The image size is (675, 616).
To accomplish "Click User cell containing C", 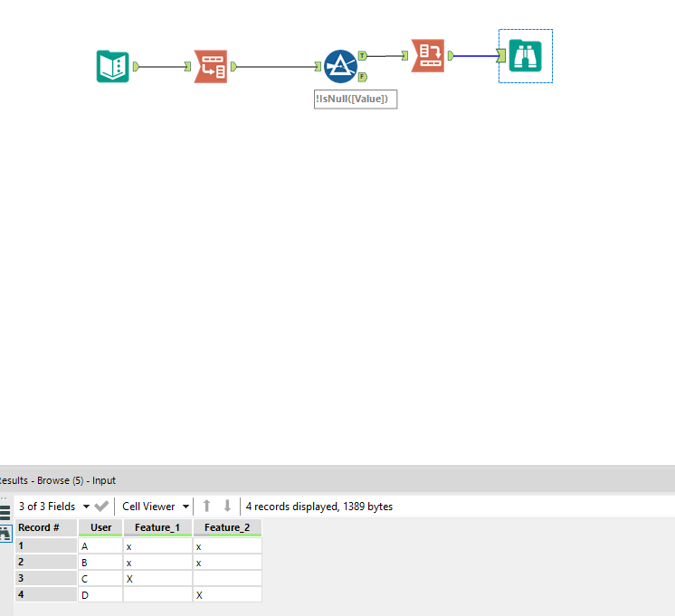I will pyautogui.click(x=100, y=578).
